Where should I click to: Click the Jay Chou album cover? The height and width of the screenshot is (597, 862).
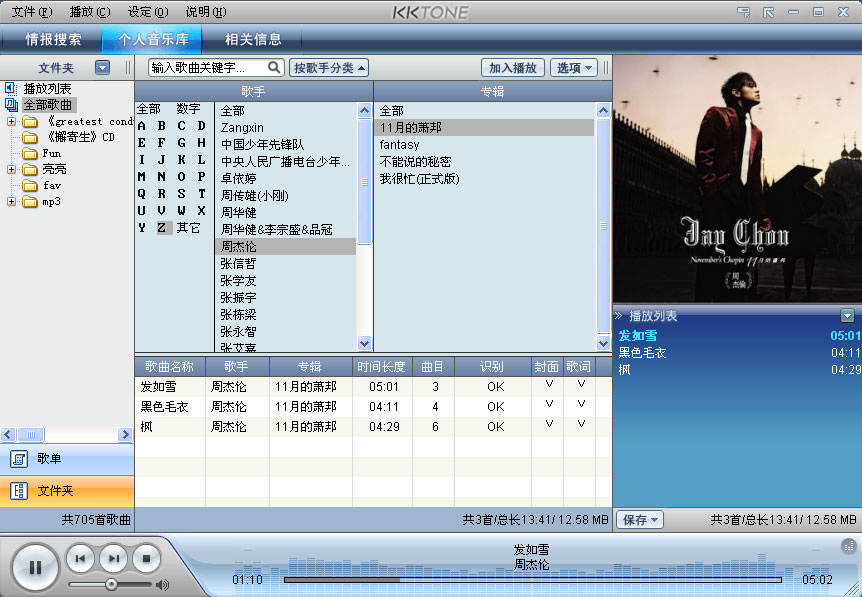(x=737, y=179)
